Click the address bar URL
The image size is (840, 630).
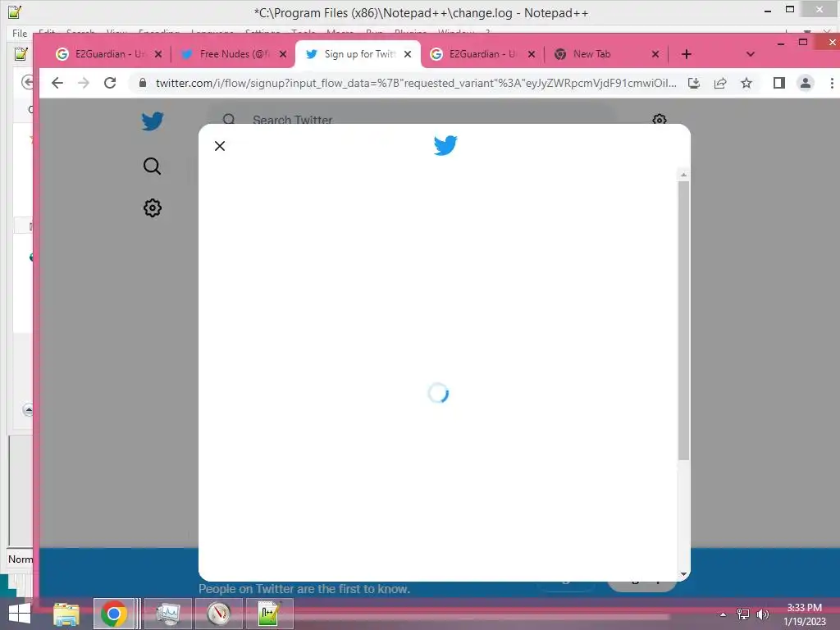[416, 83]
